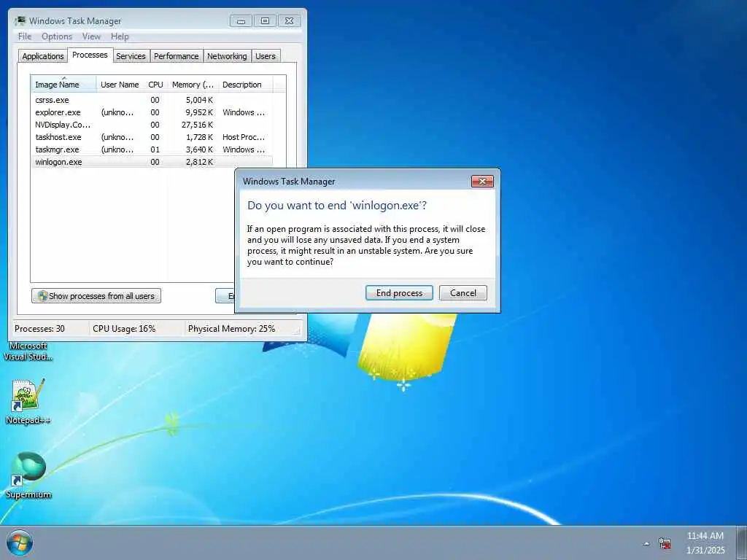This screenshot has height=560, width=747.
Task: Sort by the User Name column header
Action: (x=120, y=85)
